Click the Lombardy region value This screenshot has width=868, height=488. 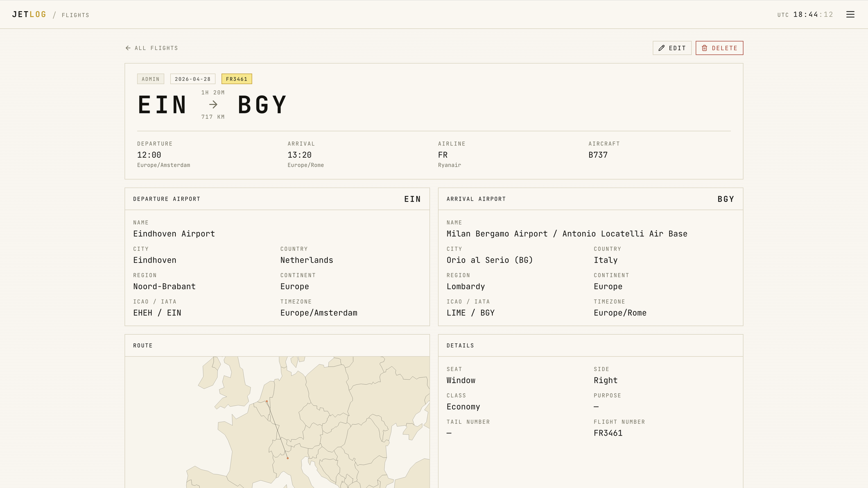coord(466,286)
